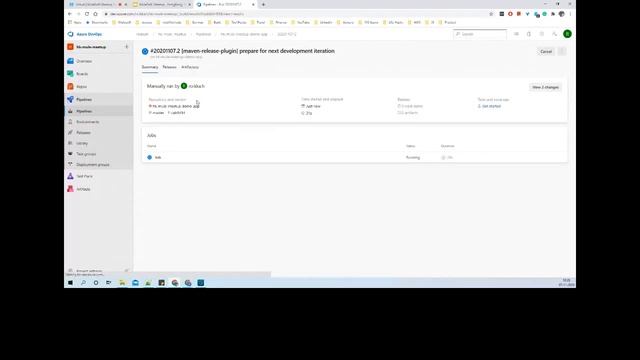Click the master branch link
Viewport: 640px width, 360px height.
158,113
